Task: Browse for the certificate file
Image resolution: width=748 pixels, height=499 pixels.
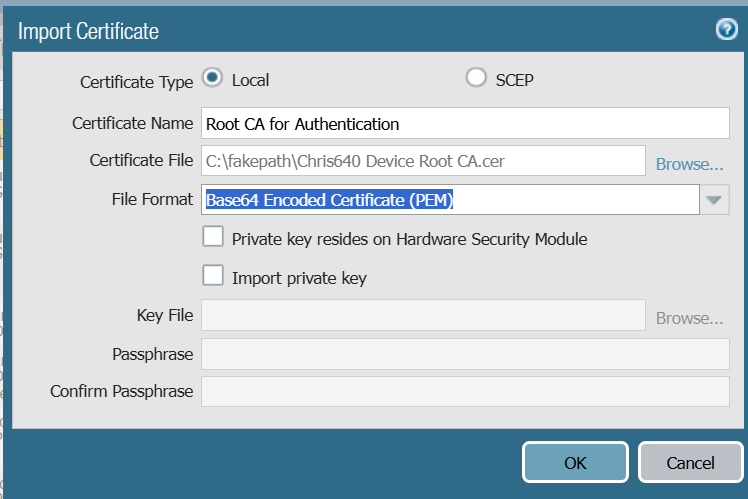Action: point(689,163)
